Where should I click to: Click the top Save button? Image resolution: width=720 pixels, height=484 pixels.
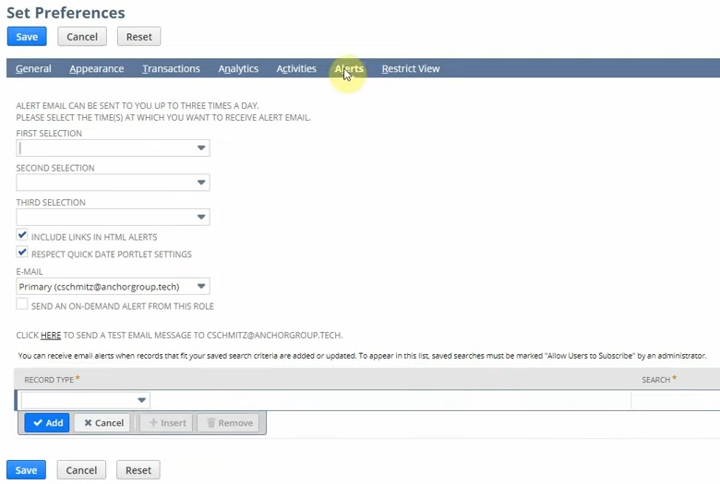tap(27, 37)
